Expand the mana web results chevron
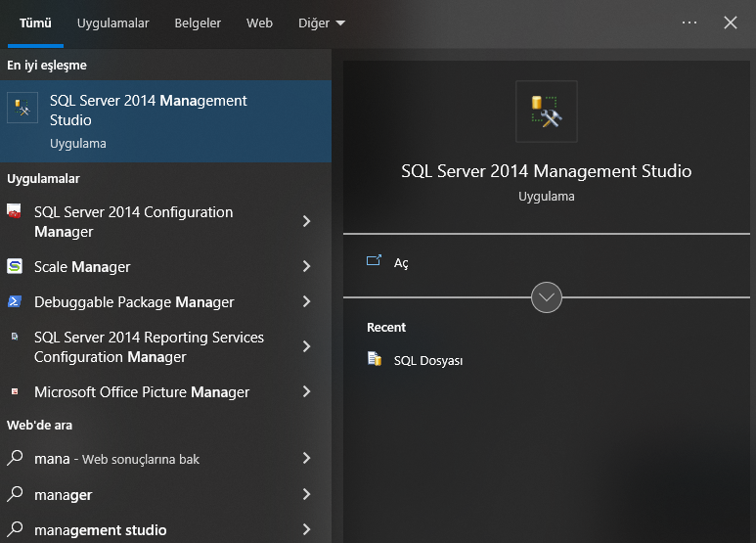 click(307, 458)
